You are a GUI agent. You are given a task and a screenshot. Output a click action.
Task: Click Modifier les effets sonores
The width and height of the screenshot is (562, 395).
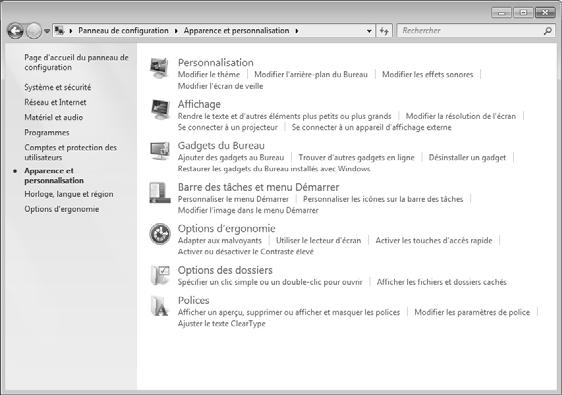point(427,75)
